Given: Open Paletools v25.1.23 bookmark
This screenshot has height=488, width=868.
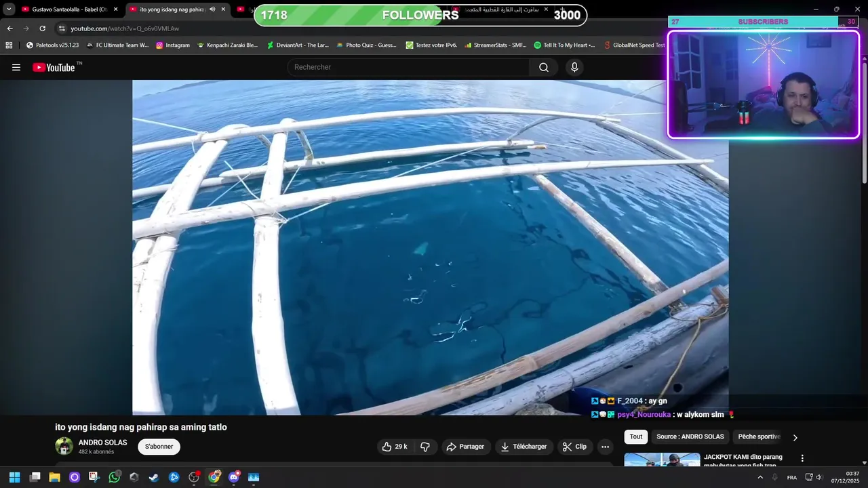Looking at the screenshot, I should pyautogui.click(x=52, y=45).
